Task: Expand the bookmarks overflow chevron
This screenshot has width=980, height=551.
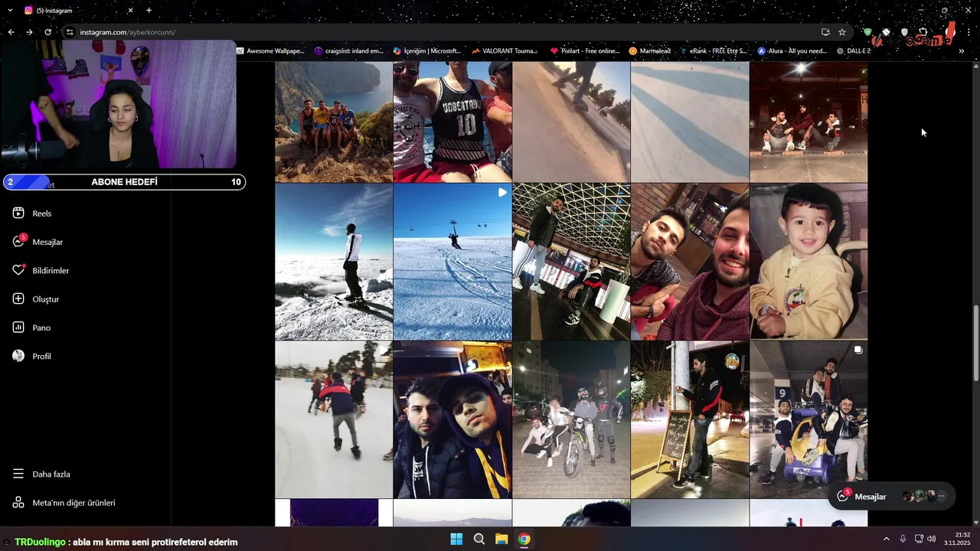Action: click(962, 51)
